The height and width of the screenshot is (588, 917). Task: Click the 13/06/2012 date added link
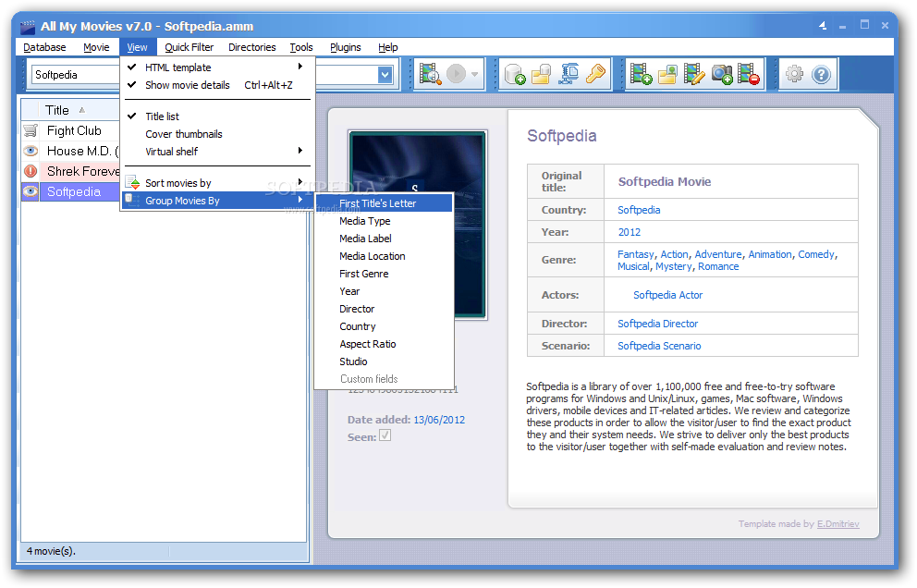[x=439, y=420]
